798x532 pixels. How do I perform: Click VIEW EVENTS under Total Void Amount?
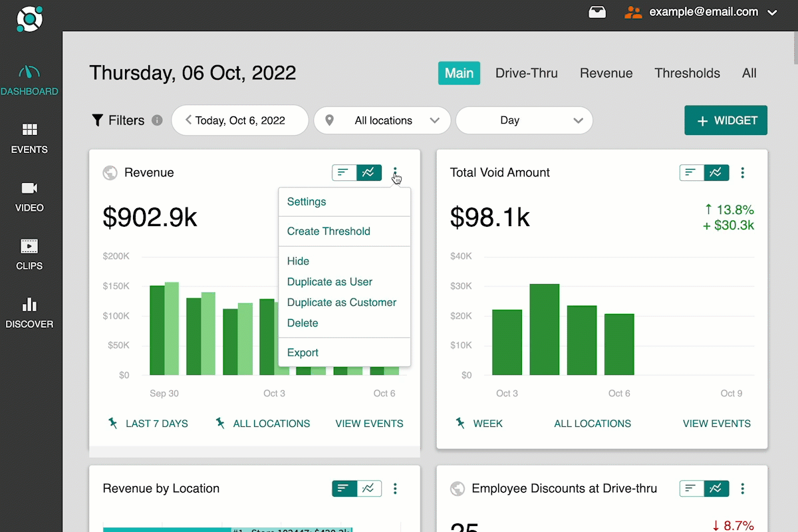coord(716,424)
